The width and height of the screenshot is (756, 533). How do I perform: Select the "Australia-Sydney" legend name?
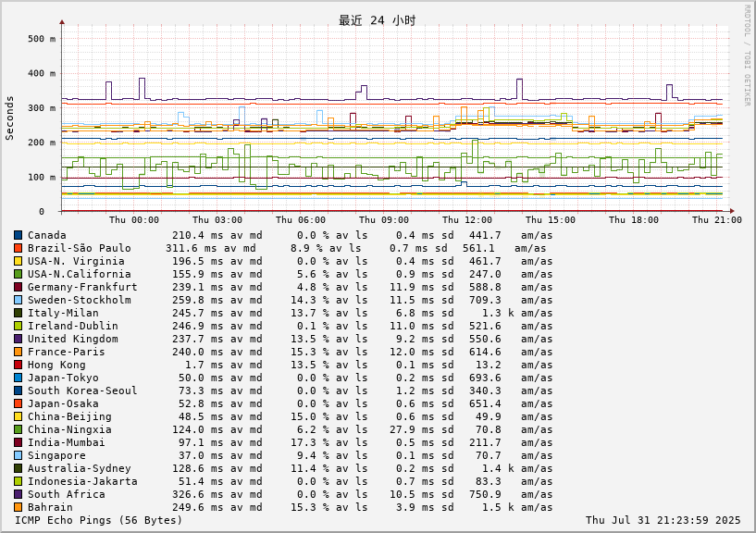click(79, 468)
